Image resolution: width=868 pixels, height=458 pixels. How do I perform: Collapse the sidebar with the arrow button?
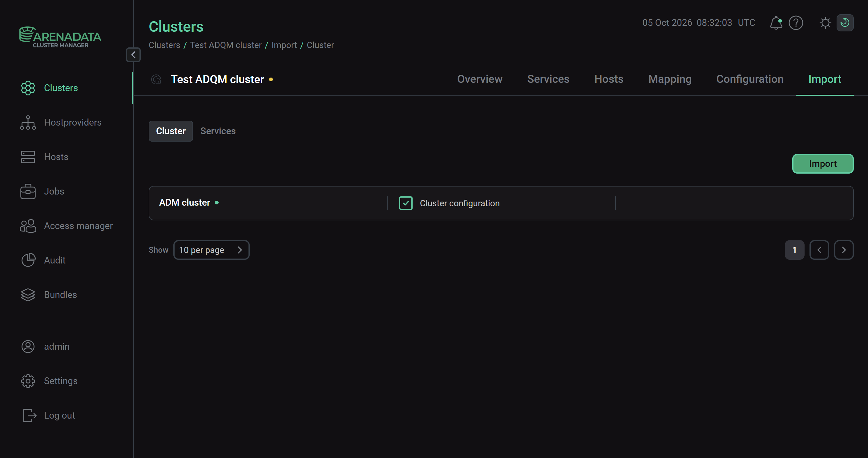133,55
